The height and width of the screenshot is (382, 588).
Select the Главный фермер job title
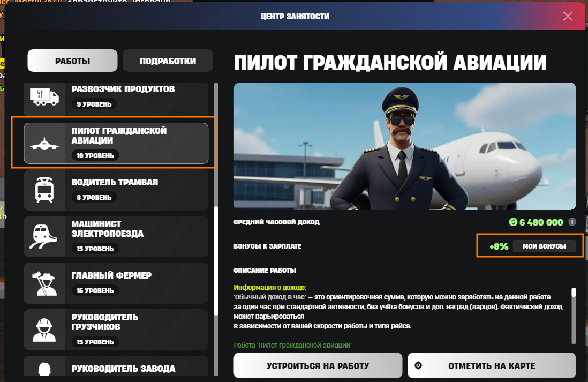point(111,275)
